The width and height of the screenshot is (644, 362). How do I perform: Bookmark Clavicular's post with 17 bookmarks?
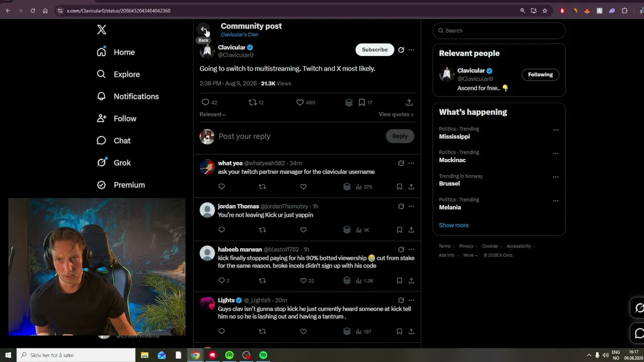[365, 103]
